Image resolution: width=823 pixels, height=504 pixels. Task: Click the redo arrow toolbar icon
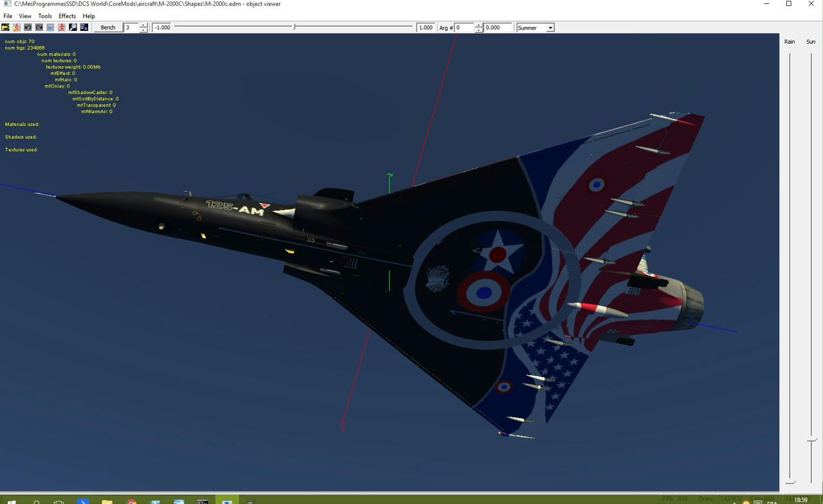[x=39, y=28]
